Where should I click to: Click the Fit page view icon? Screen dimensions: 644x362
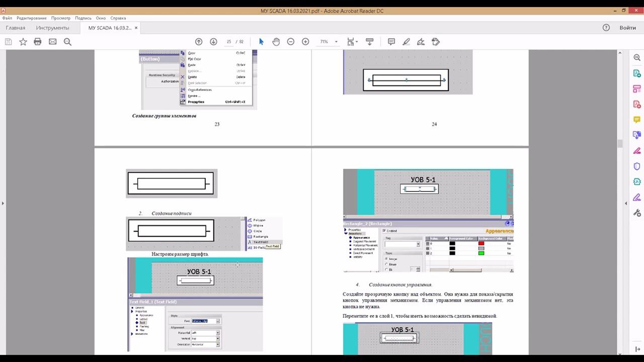coord(351,42)
